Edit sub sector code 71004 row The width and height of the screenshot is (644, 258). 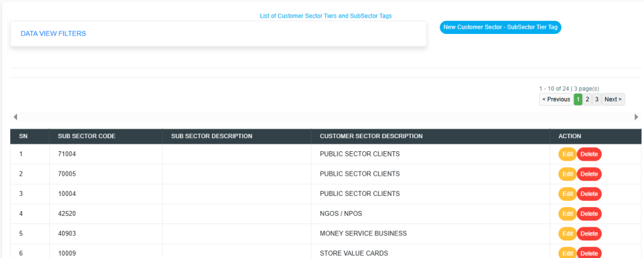coord(567,154)
